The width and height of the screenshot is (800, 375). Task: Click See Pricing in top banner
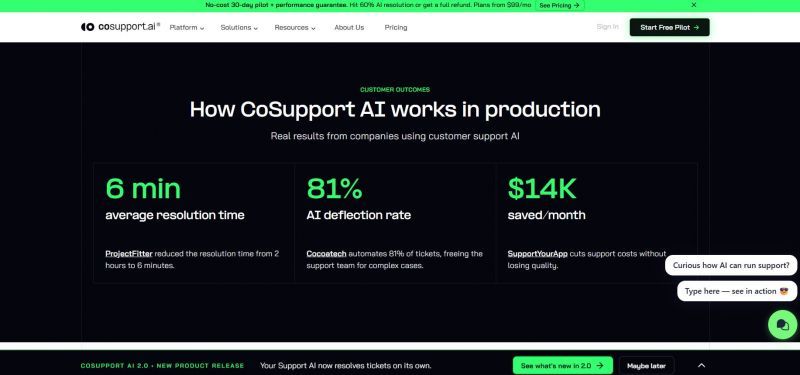point(559,5)
